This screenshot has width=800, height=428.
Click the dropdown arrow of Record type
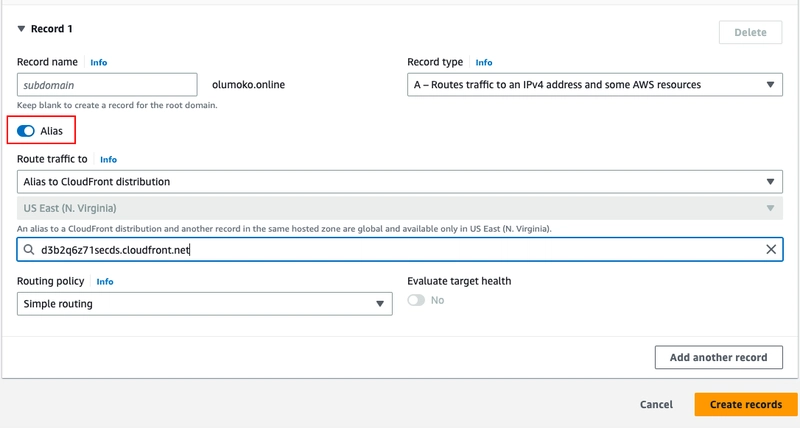click(771, 85)
